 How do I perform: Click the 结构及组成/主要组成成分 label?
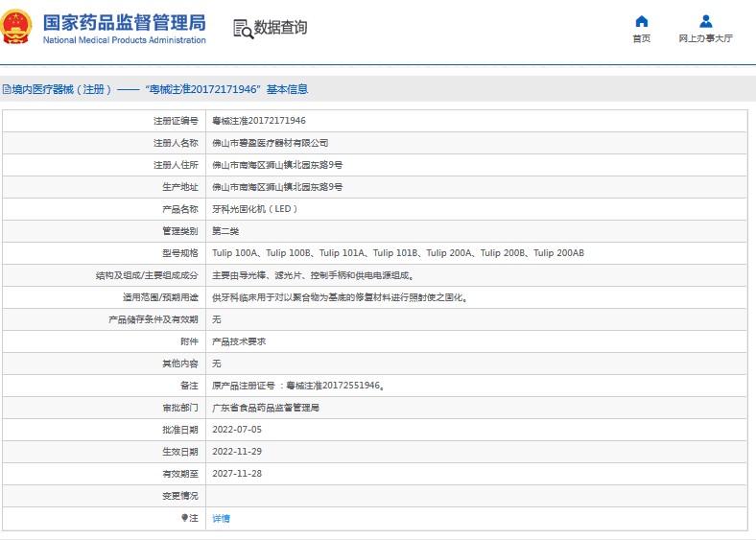click(x=147, y=275)
